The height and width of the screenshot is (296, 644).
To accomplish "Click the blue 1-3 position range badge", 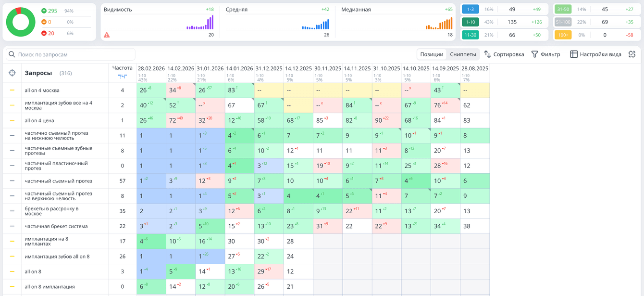I will click(x=470, y=9).
